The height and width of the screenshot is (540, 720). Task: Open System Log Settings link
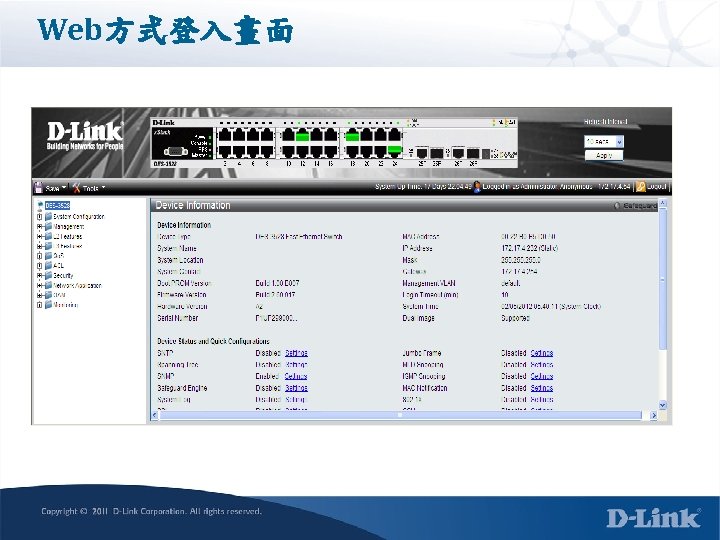[x=295, y=399]
